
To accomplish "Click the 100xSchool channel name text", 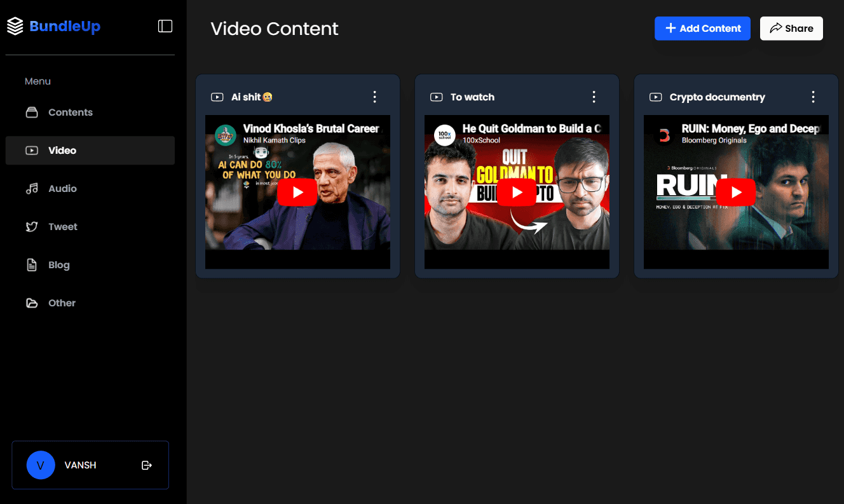I will [x=481, y=140].
